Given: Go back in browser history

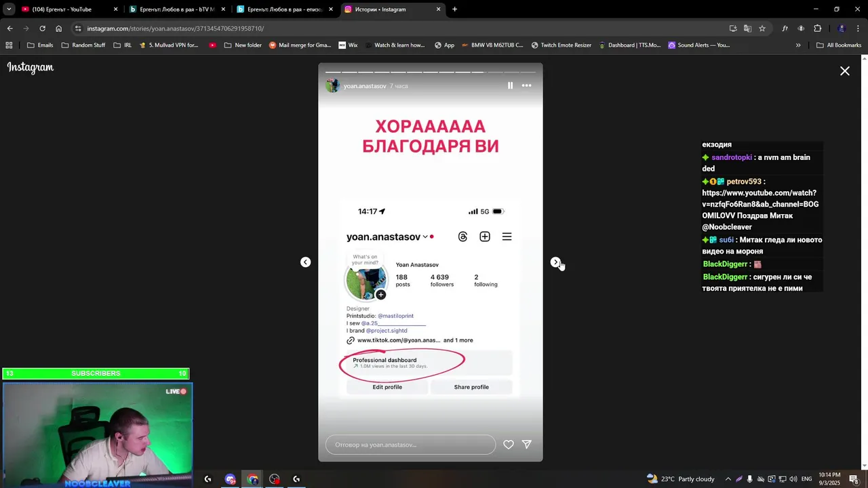Looking at the screenshot, I should 9,28.
